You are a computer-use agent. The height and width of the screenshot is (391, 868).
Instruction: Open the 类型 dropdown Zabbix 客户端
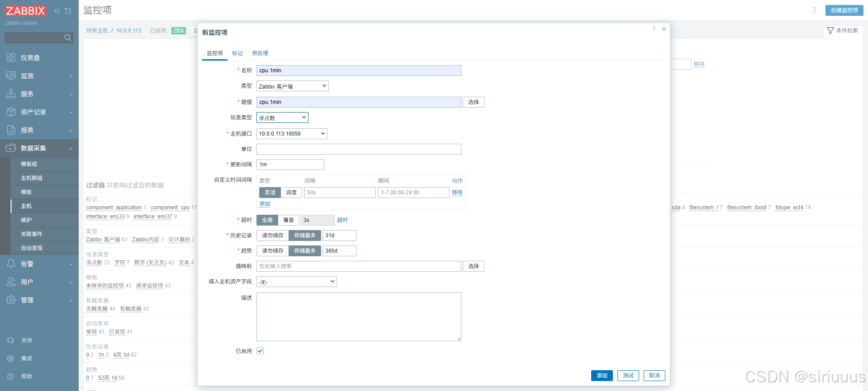click(x=293, y=86)
